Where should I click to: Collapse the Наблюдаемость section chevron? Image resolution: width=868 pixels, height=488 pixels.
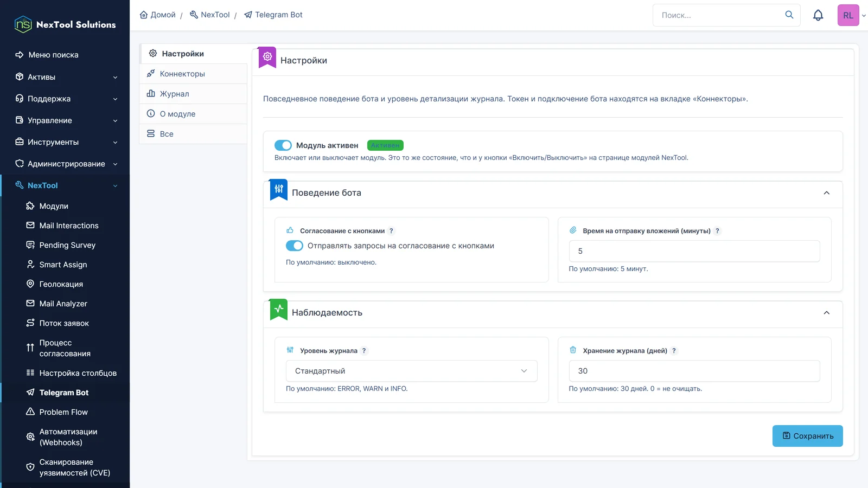point(827,313)
